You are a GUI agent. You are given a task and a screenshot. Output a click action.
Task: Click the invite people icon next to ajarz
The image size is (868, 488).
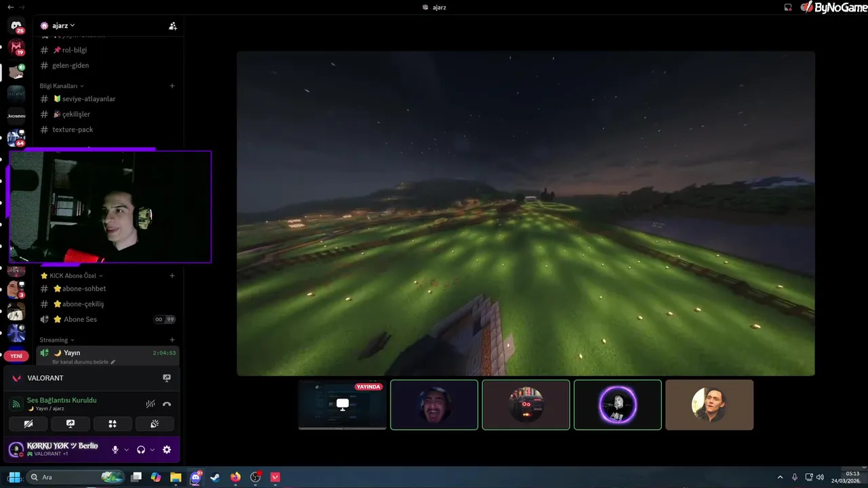click(x=173, y=26)
